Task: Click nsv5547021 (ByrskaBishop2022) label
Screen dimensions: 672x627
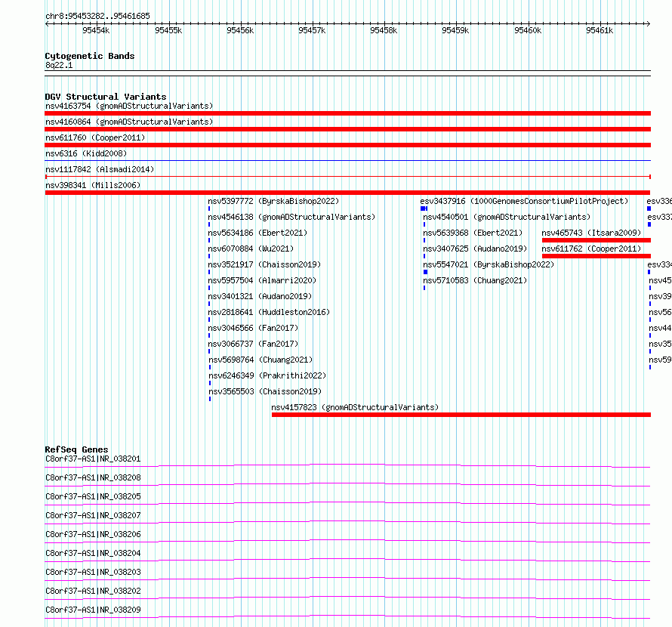Action: [489, 264]
